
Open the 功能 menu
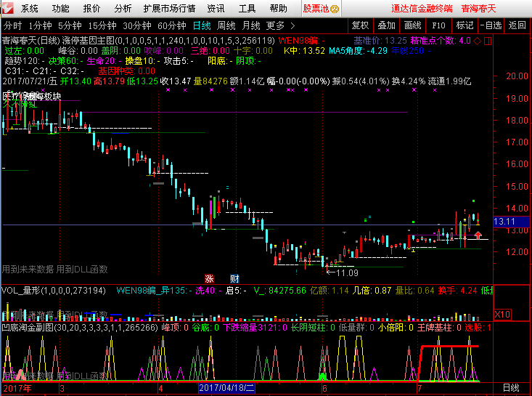click(61, 9)
